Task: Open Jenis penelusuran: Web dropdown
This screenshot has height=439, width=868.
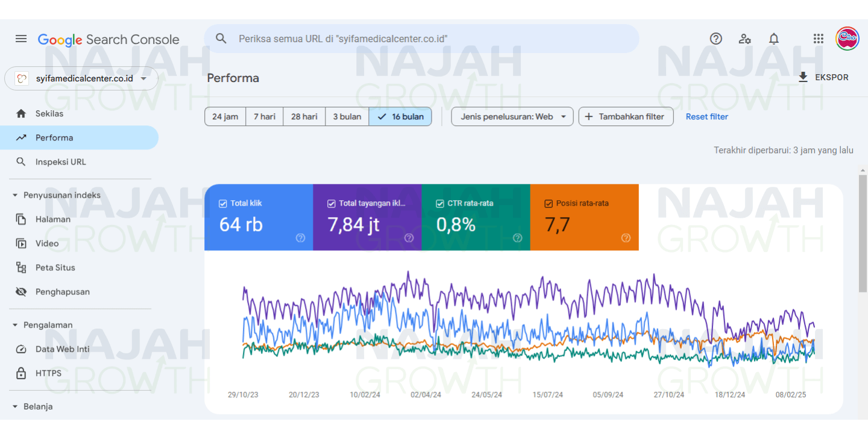Action: pyautogui.click(x=512, y=116)
